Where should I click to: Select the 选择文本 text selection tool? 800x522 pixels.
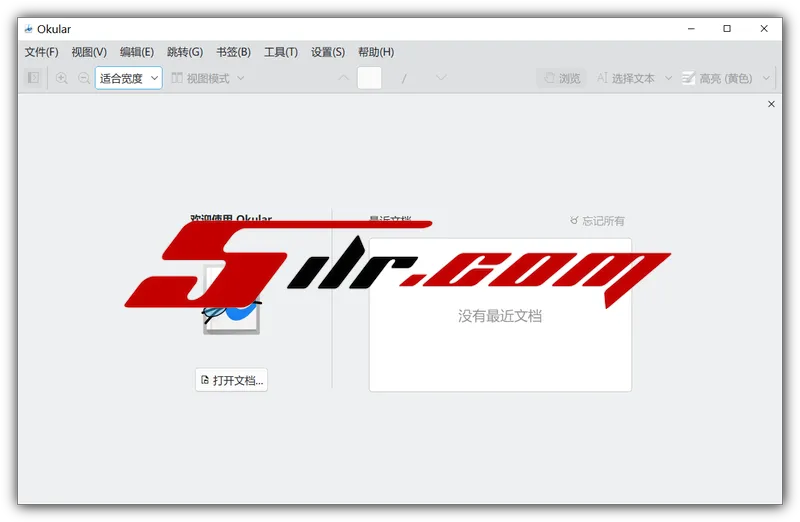pyautogui.click(x=626, y=78)
